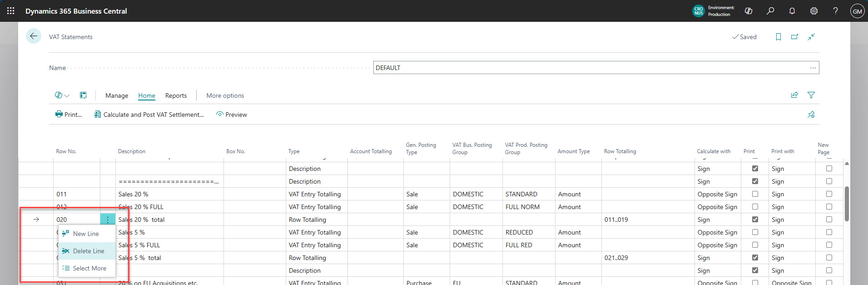Screen dimensions: 868x285
Task: Toggle New Page checkbox for Sales 5 % FULL row
Action: tap(829, 245)
